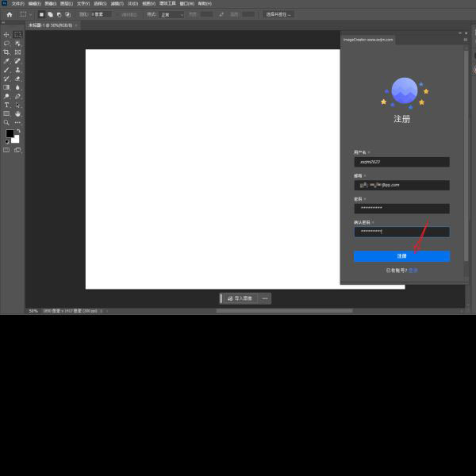Reset default foreground and background colors
The width and height of the screenshot is (476, 476).
(6, 142)
